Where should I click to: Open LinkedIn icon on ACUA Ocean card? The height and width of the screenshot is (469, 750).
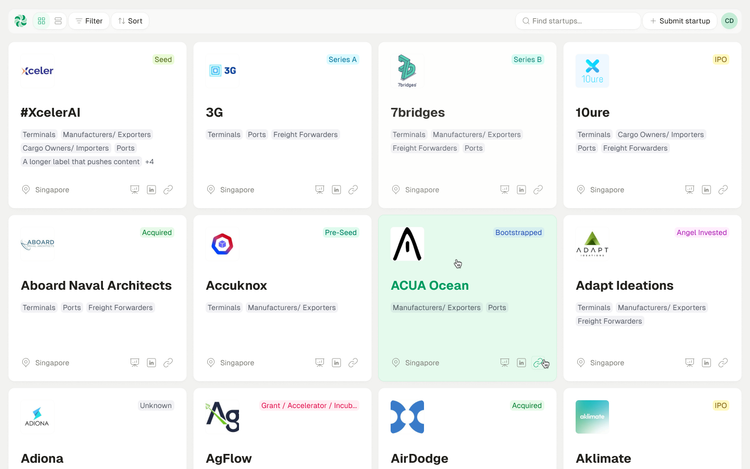pyautogui.click(x=521, y=363)
